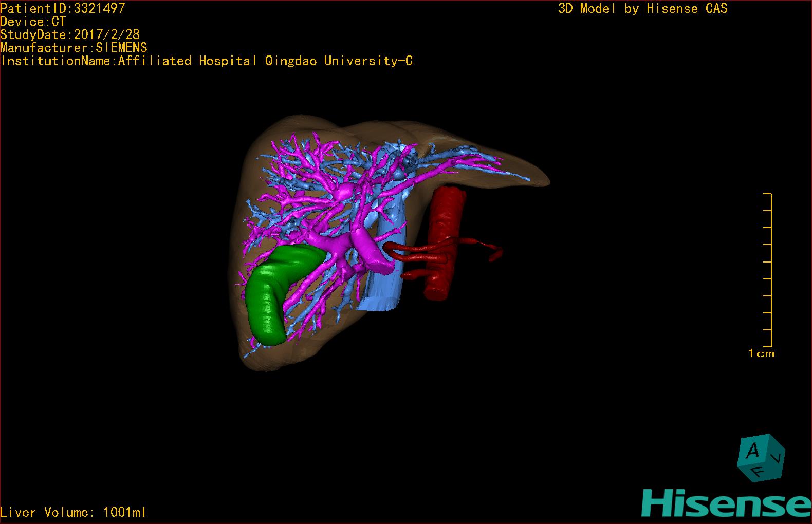Screen dimensions: 812x524
Task: Click the "Device:CT" text line
Action: click(33, 22)
